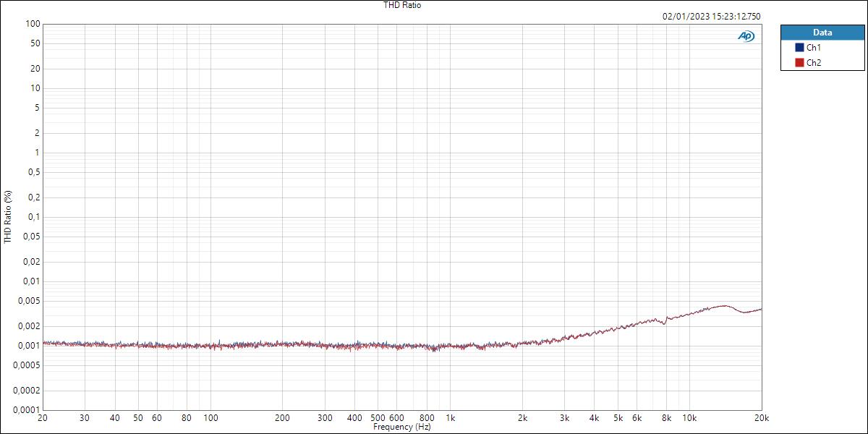Click the 20 Hz tick label

coord(42,418)
